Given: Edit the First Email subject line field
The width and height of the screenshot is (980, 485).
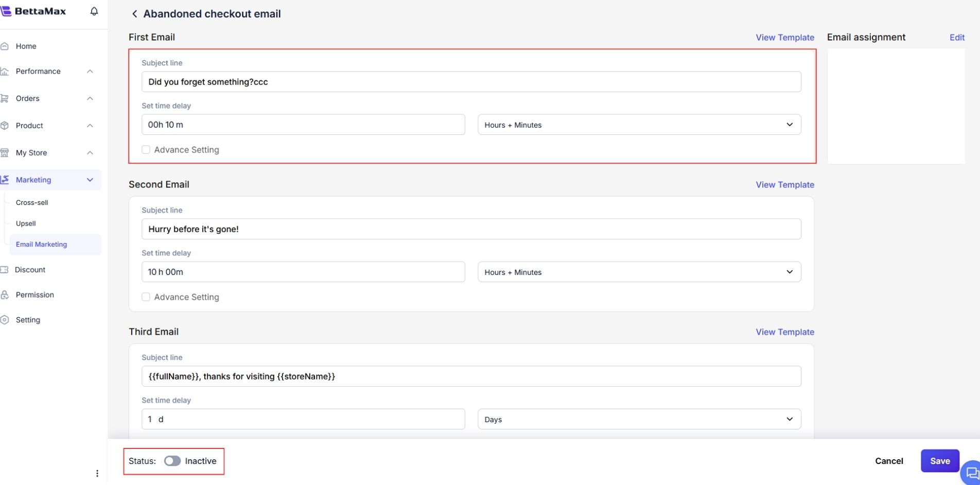Looking at the screenshot, I should (x=470, y=81).
